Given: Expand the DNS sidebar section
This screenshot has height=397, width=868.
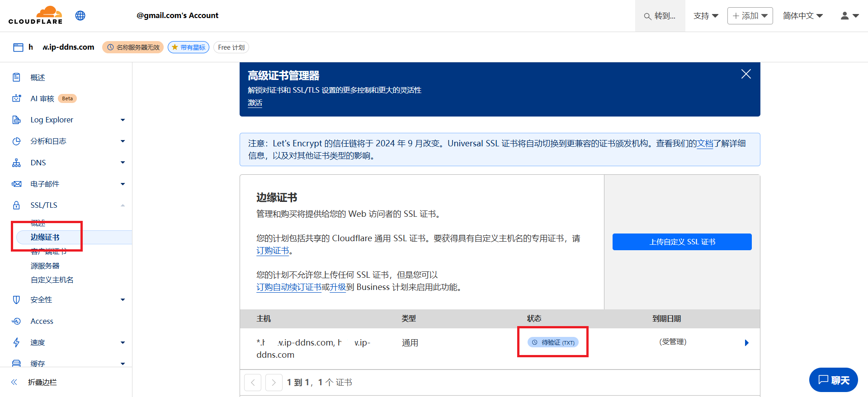Looking at the screenshot, I should tap(123, 163).
